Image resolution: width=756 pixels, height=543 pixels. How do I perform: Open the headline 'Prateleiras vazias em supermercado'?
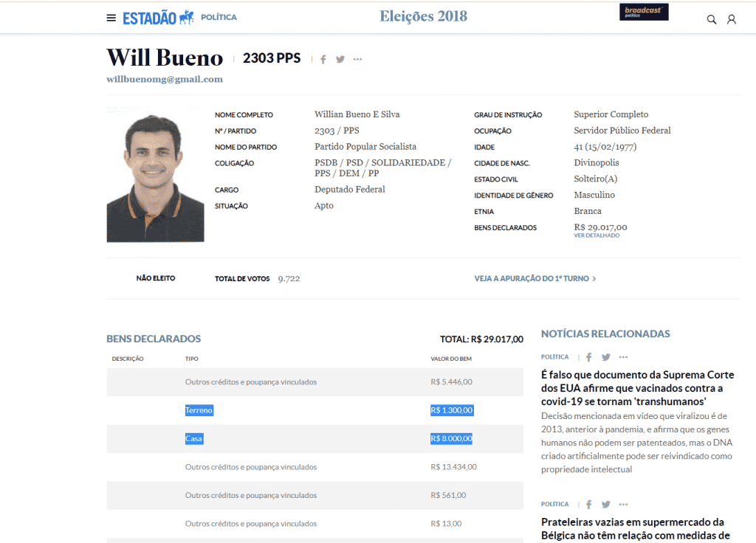coord(636,528)
